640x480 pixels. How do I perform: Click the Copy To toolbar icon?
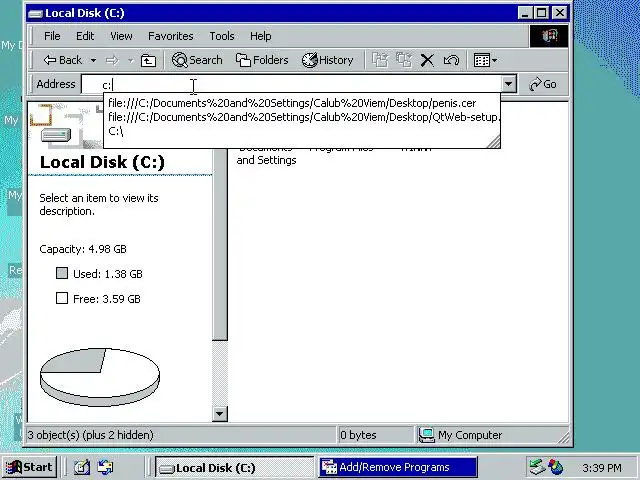pos(404,60)
